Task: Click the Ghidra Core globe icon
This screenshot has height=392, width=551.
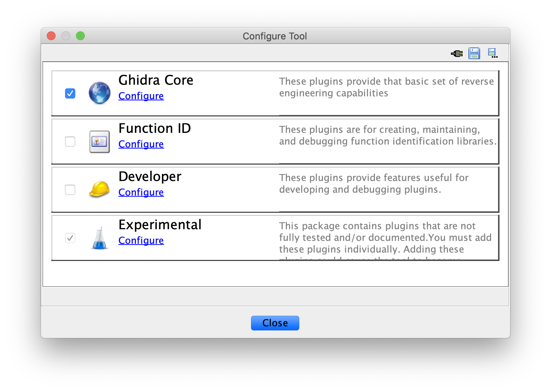Action: coord(99,93)
